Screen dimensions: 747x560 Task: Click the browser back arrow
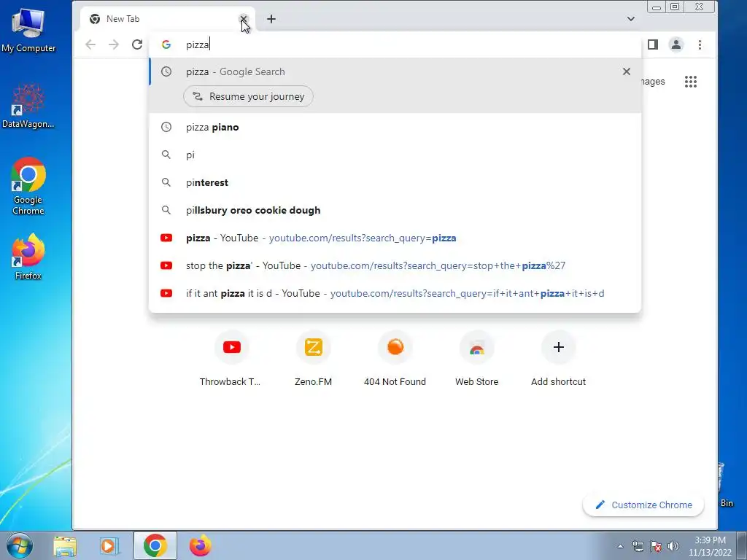coord(90,44)
